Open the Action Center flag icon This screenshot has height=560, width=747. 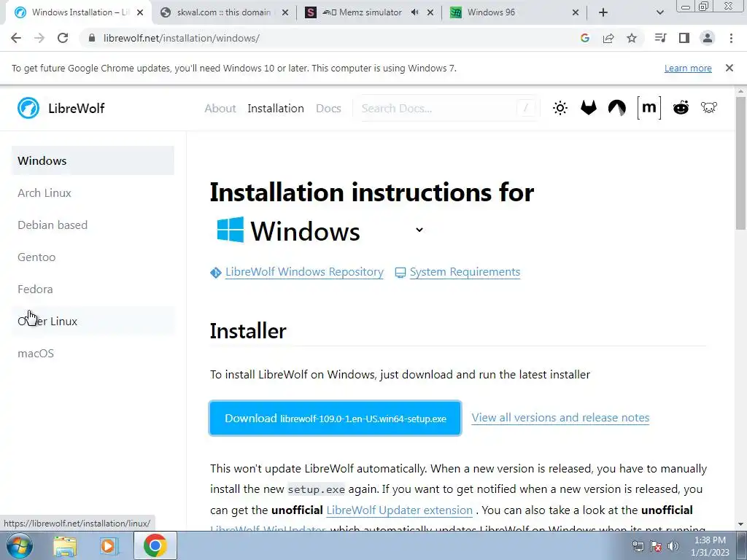pos(656,546)
